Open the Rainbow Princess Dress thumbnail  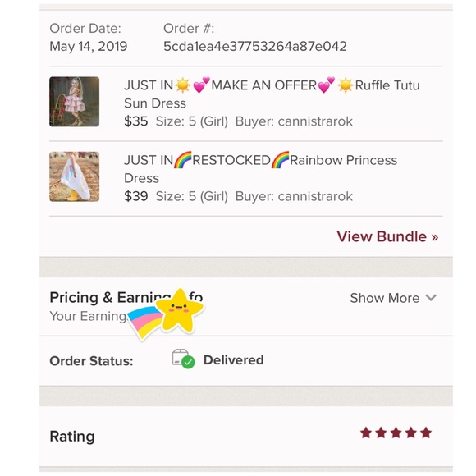(x=75, y=176)
